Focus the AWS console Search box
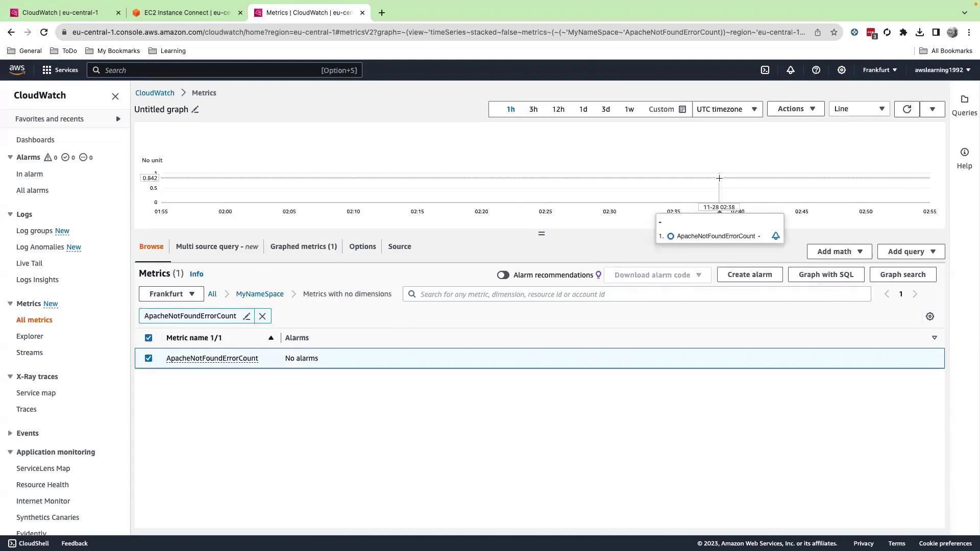Image resolution: width=980 pixels, height=551 pixels. point(225,70)
